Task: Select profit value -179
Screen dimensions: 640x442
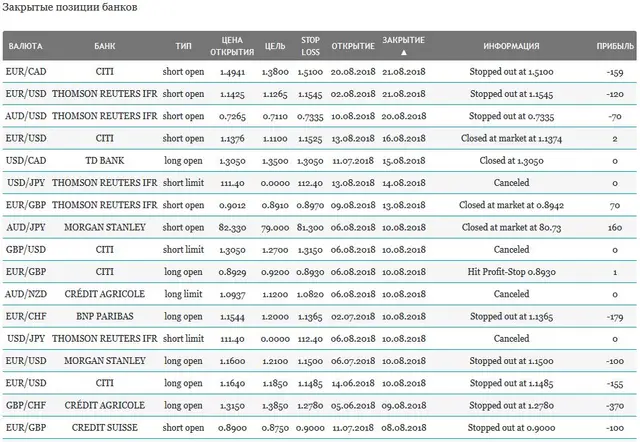Action: point(615,317)
